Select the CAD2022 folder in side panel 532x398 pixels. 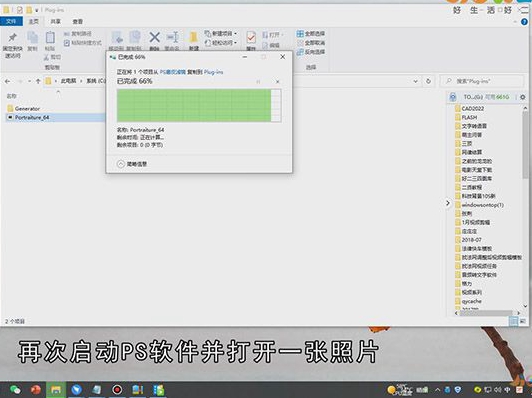470,109
